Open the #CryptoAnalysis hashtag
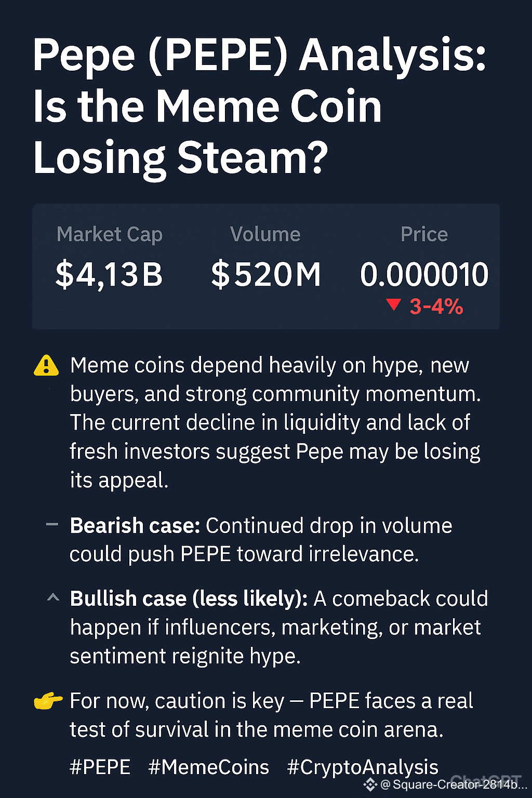 click(x=363, y=767)
